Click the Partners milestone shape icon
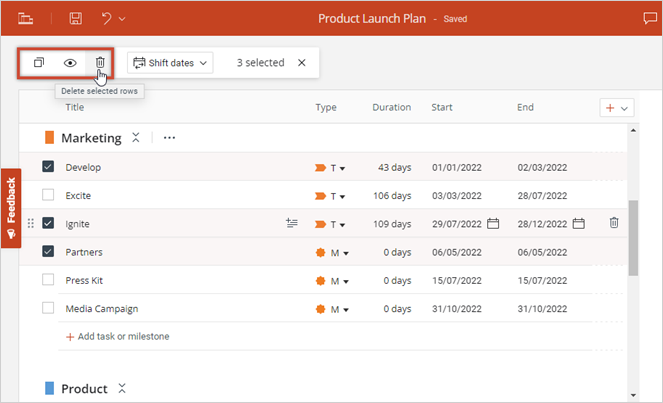This screenshot has height=403, width=663. point(321,252)
